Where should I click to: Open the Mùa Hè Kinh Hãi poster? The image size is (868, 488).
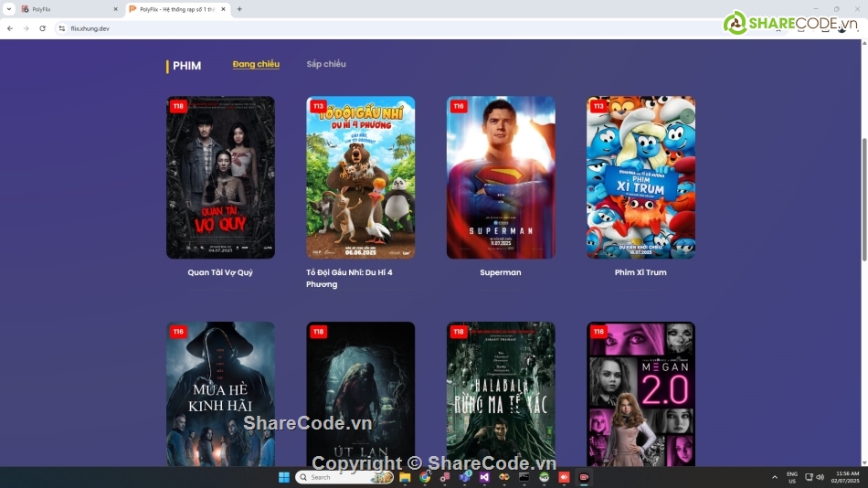point(220,394)
